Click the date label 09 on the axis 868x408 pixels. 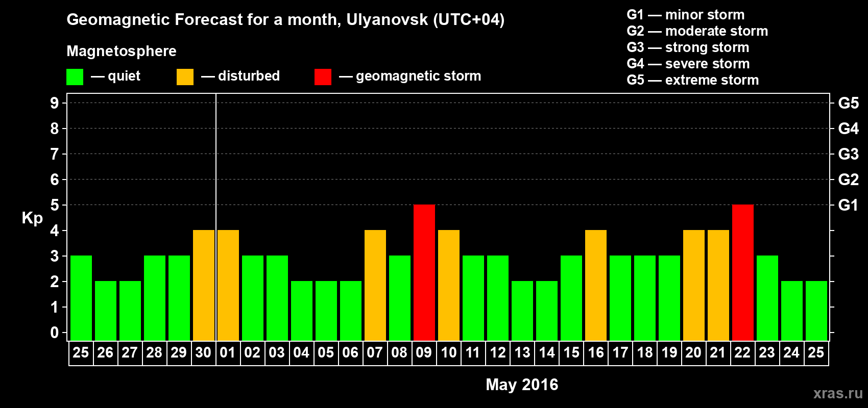[x=424, y=353]
